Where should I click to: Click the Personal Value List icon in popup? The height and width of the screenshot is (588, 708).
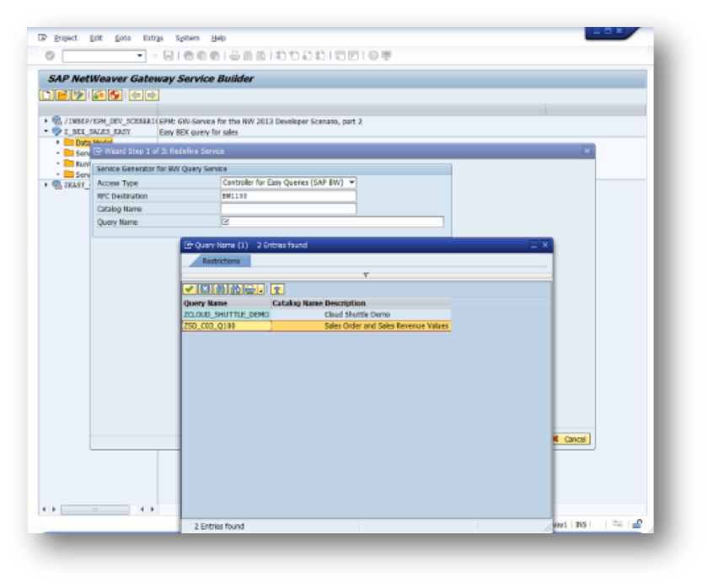pos(277,289)
